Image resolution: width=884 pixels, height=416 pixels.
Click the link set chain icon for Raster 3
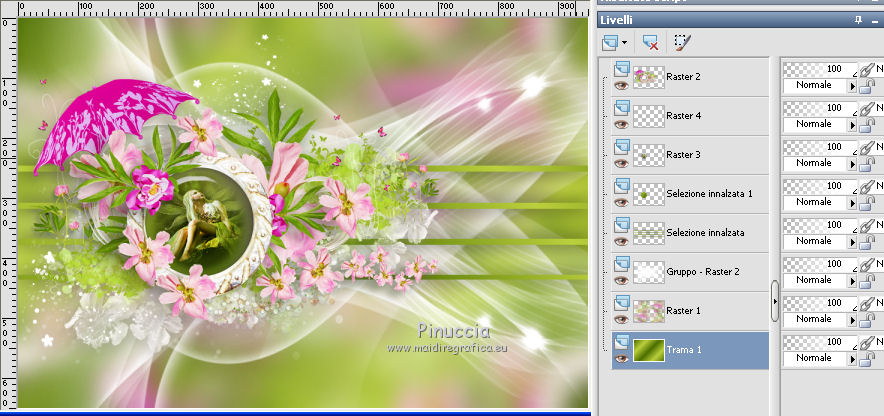click(x=867, y=147)
